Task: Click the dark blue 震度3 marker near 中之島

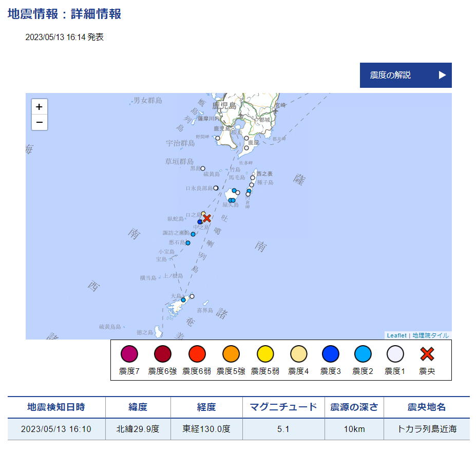Action: point(200,222)
